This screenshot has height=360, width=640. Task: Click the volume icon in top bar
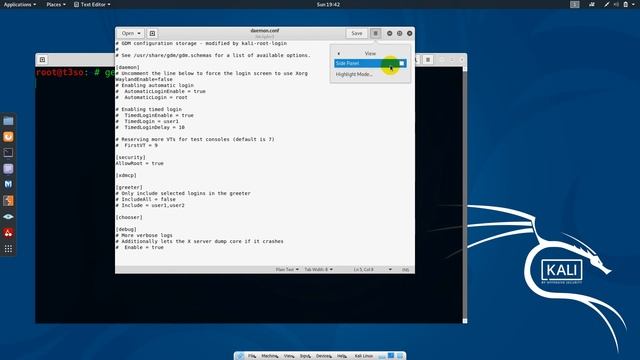(616, 4)
